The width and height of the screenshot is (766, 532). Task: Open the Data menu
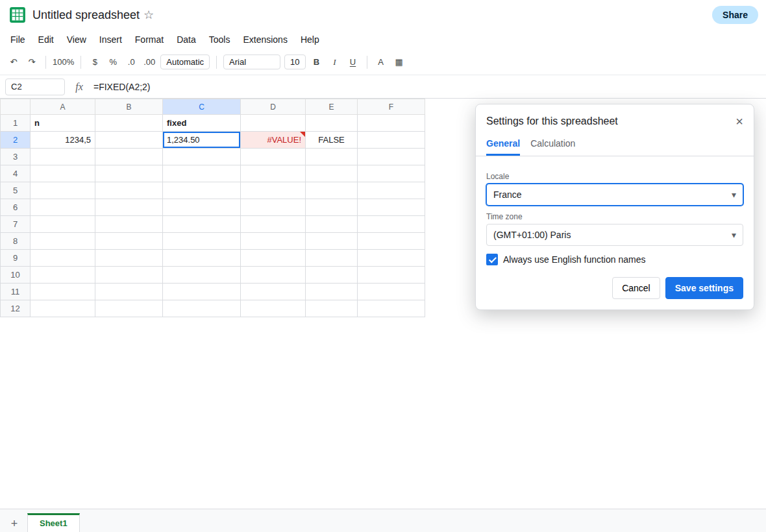point(186,40)
